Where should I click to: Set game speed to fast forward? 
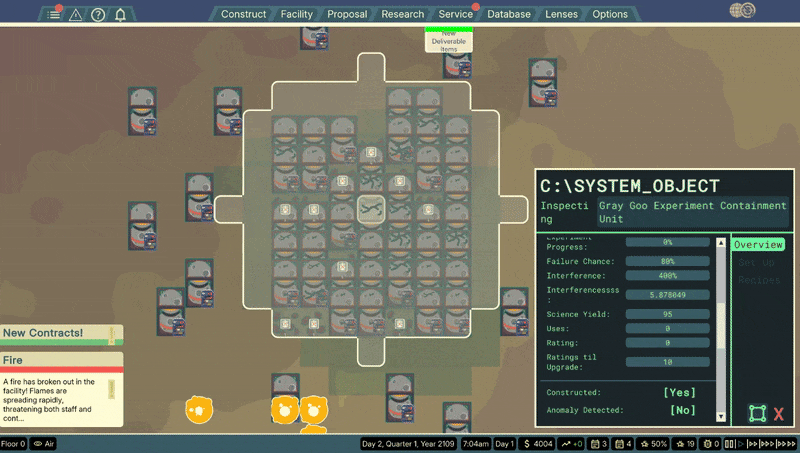pyautogui.click(x=753, y=444)
